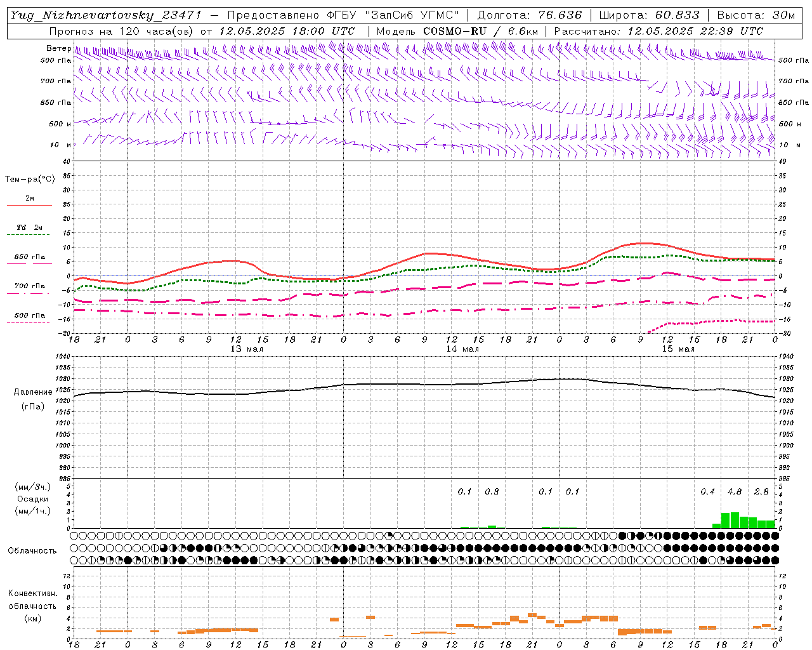
Task: Click the 0.4 precipitation value
Action: [707, 491]
